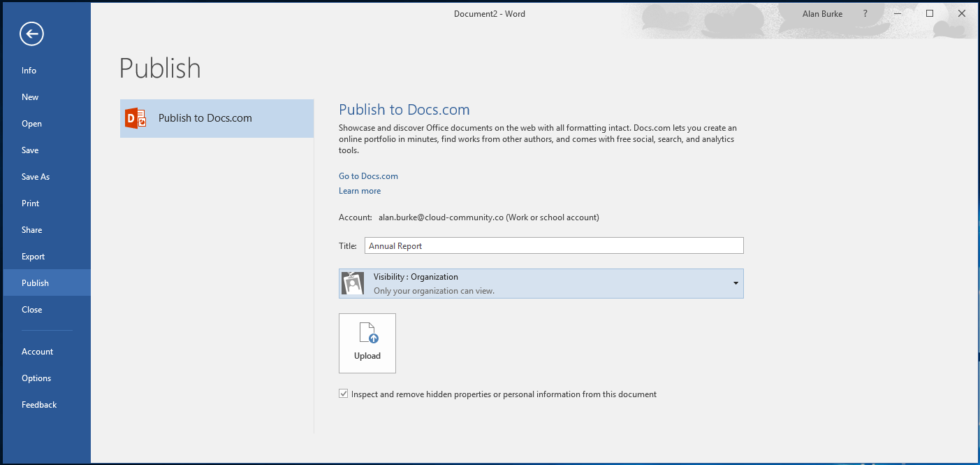This screenshot has width=980, height=465.
Task: Go to the Open section
Action: (x=31, y=123)
